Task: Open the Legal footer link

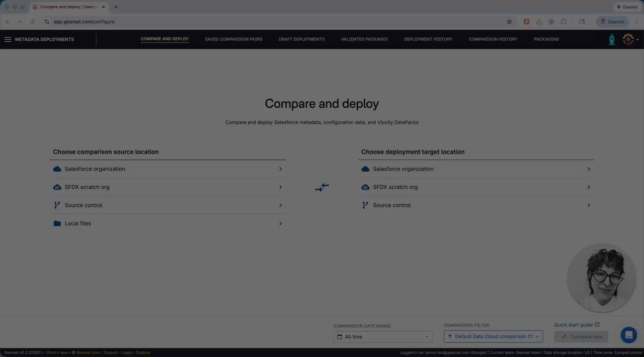Action: point(127,352)
